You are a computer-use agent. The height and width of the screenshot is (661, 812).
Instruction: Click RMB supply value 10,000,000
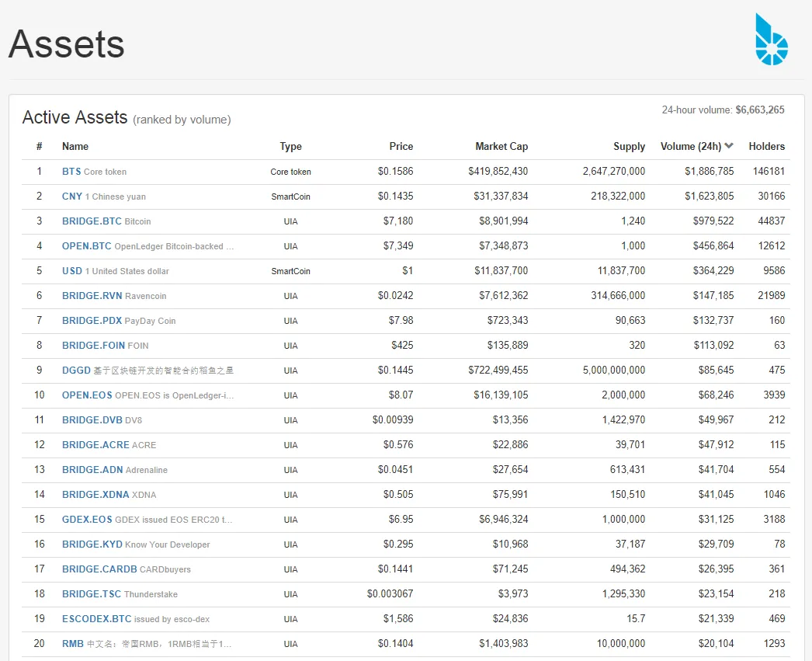(621, 644)
